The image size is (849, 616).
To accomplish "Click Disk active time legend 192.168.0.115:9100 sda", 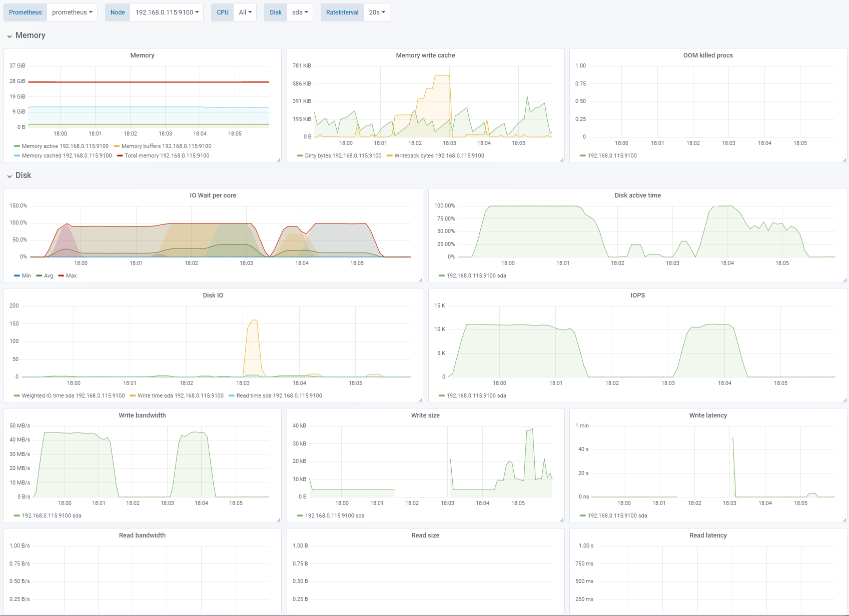I will click(x=476, y=275).
